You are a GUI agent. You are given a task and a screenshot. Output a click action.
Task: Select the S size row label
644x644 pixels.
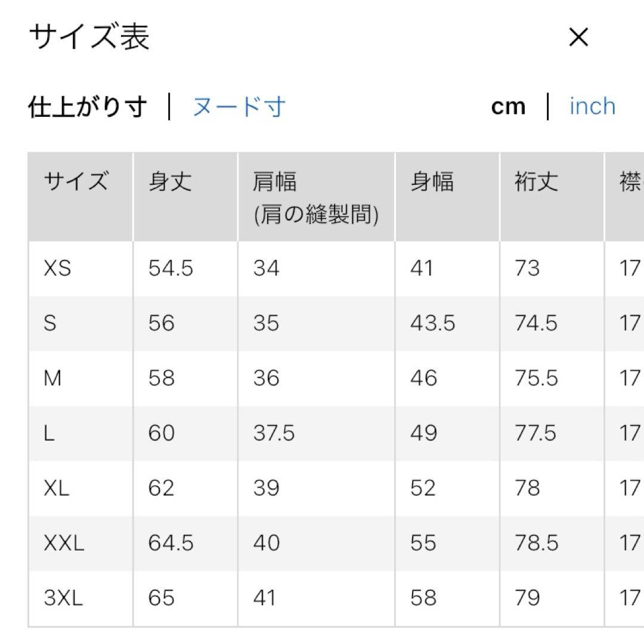pos(50,323)
